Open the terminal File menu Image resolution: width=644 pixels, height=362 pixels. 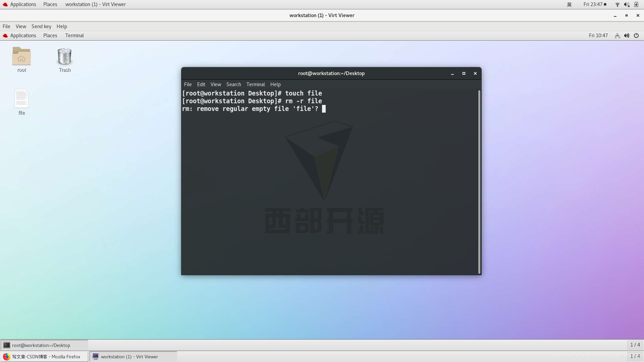tap(188, 84)
